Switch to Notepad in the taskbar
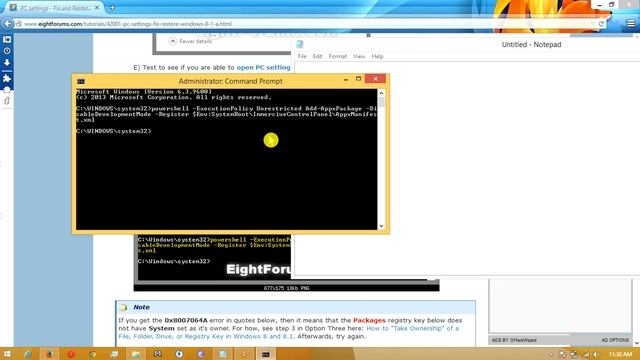This screenshot has height=360, width=640. pyautogui.click(x=223, y=354)
